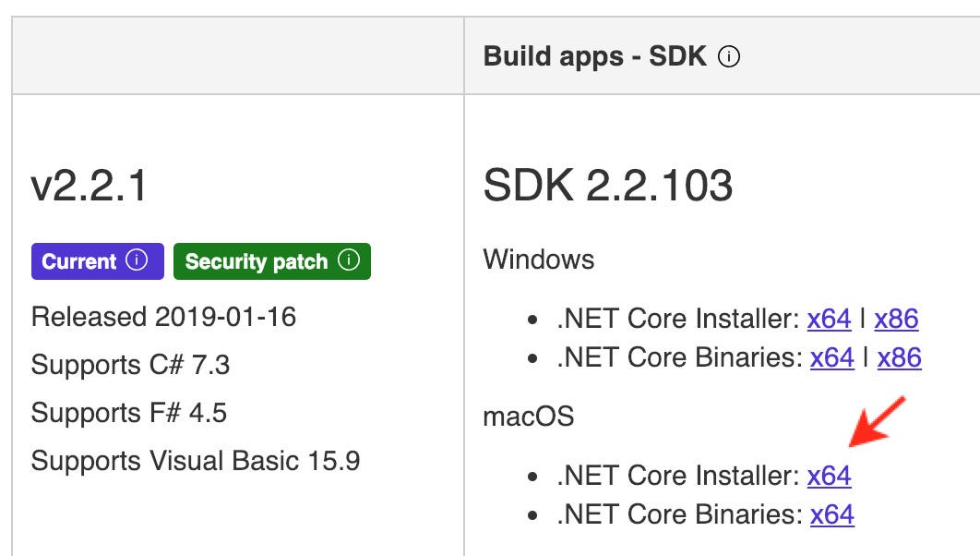The height and width of the screenshot is (556, 980).
Task: Click the macOS section label
Action: click(x=528, y=416)
